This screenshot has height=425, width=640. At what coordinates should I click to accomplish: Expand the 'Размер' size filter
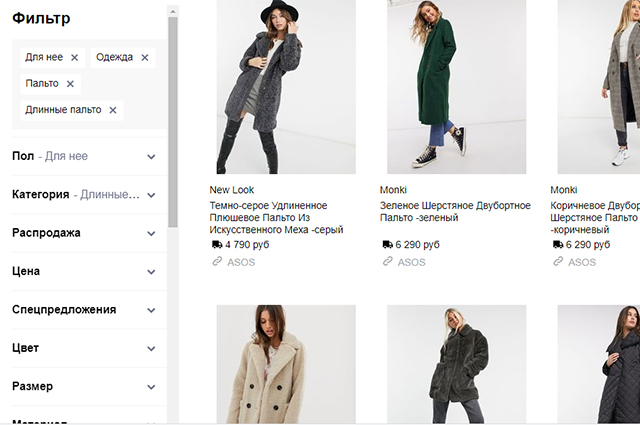coord(151,386)
